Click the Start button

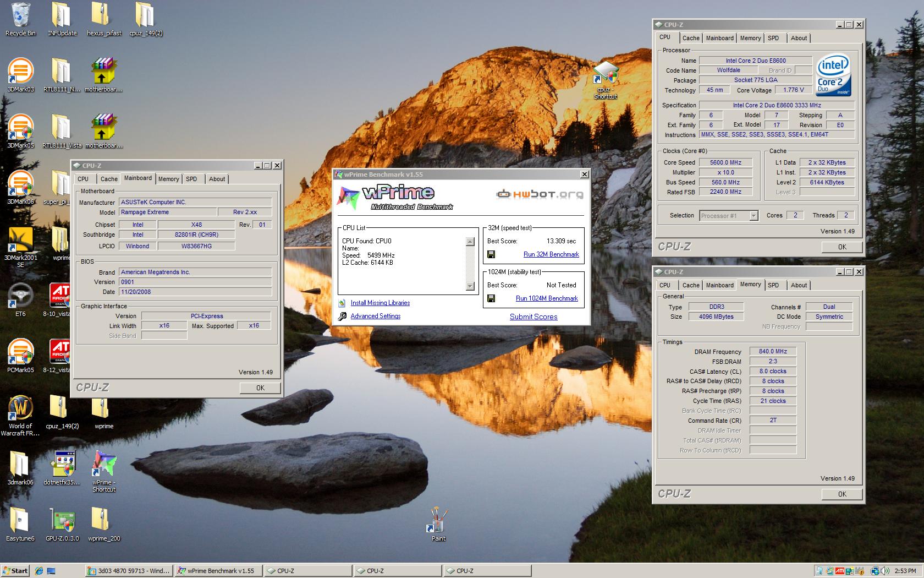point(15,571)
